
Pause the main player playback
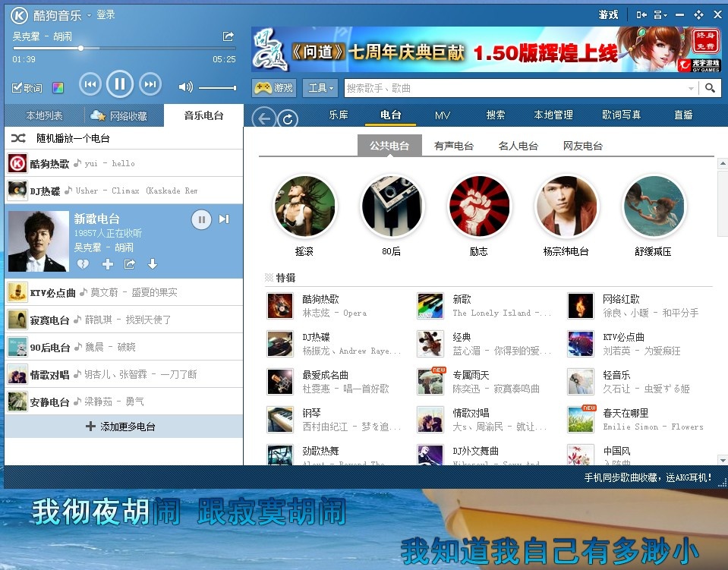tap(119, 84)
